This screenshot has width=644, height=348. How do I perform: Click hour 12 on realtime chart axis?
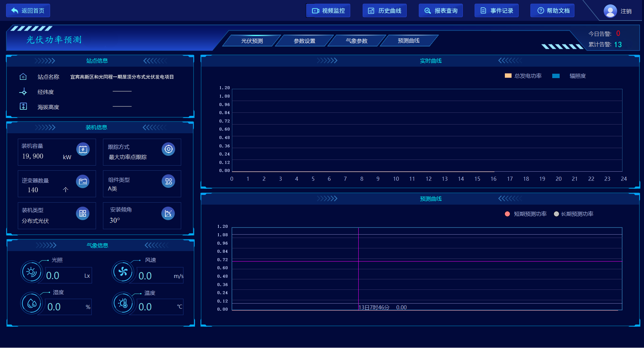click(x=429, y=179)
